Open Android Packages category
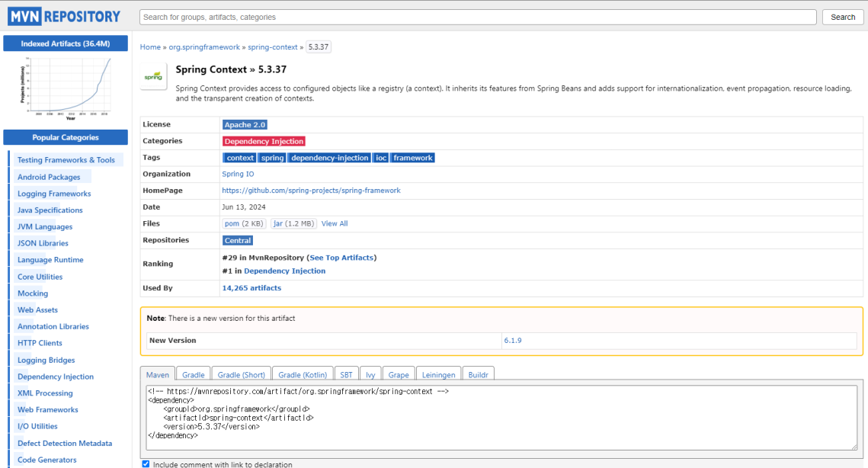The image size is (868, 468). click(x=49, y=178)
